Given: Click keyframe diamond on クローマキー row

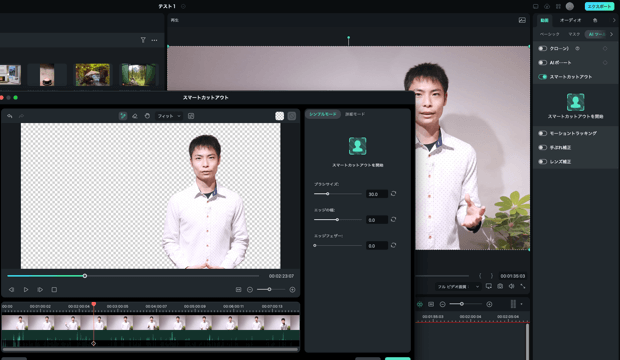Looking at the screenshot, I should tap(605, 48).
